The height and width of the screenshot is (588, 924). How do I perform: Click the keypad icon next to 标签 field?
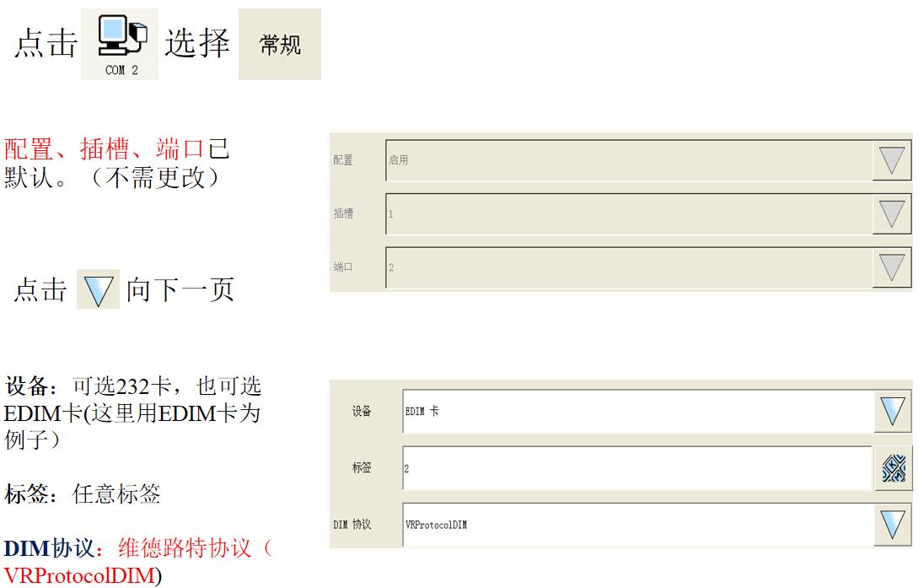(893, 468)
